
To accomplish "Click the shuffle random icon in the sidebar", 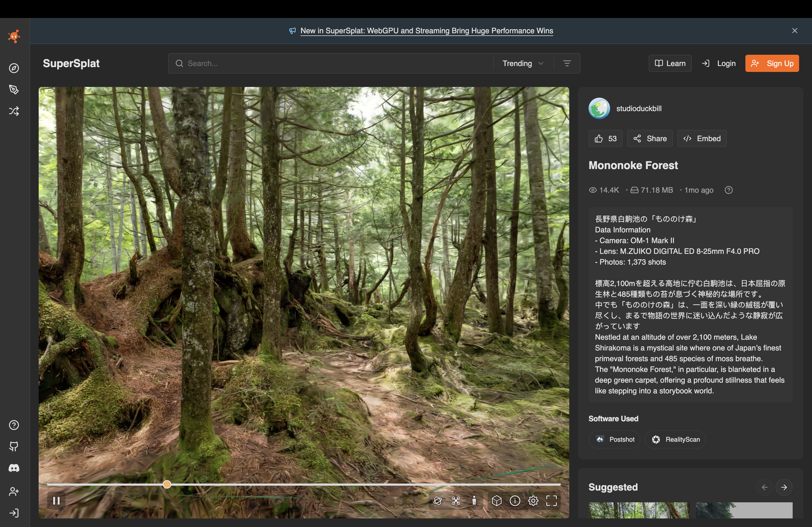I will pos(14,111).
